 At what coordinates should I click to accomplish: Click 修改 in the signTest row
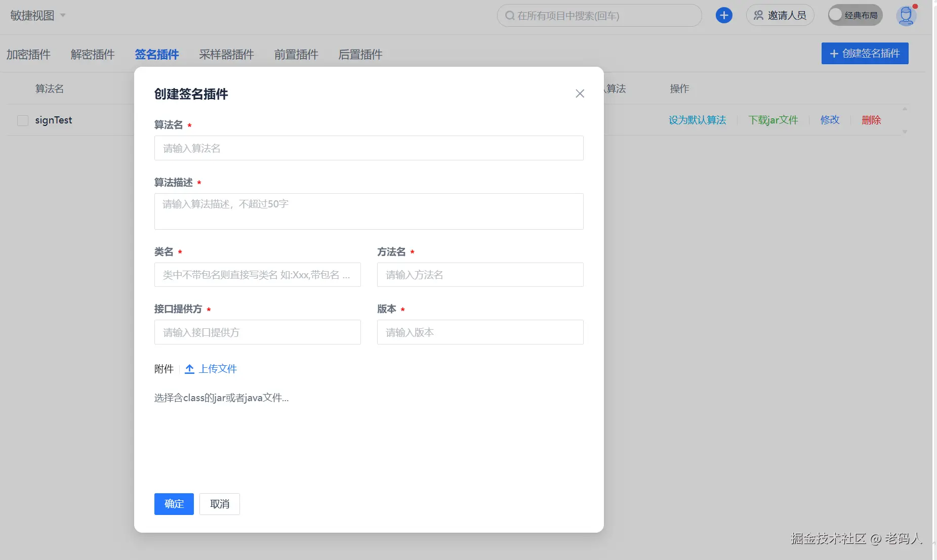click(x=830, y=120)
